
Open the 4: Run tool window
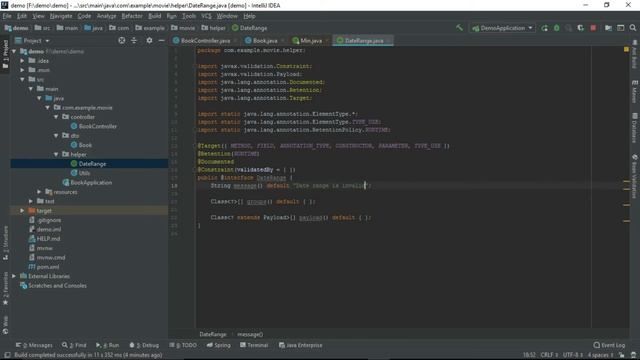click(x=107, y=345)
